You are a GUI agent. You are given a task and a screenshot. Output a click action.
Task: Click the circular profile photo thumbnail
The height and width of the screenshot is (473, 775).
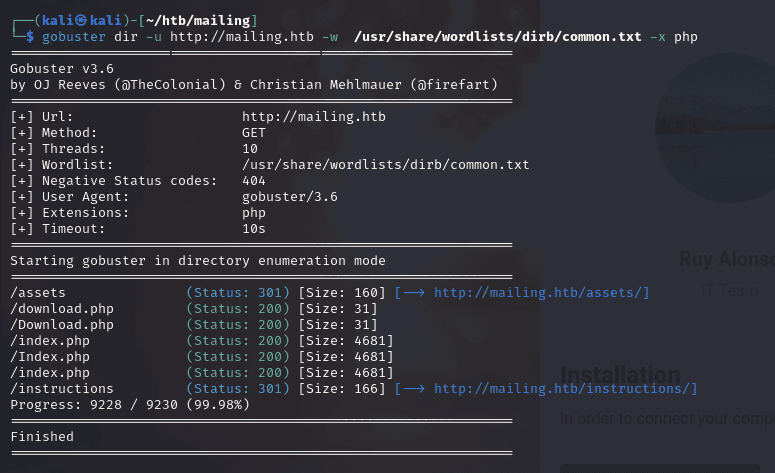(722, 110)
